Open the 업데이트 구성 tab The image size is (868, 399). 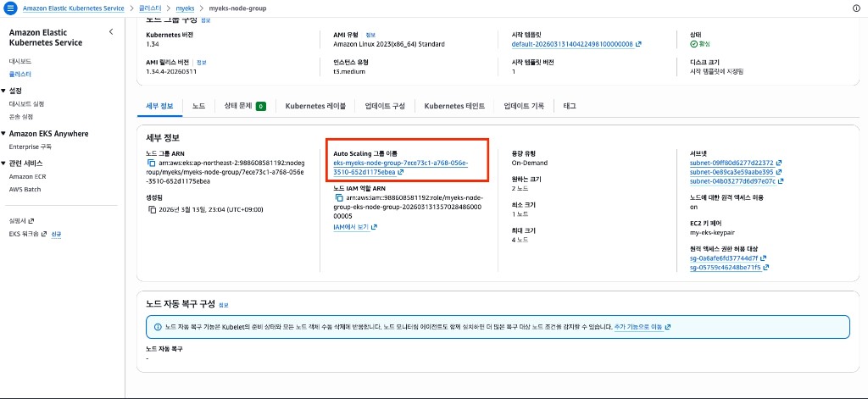coord(385,106)
